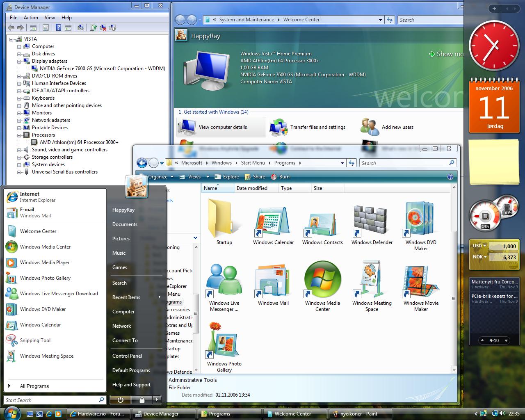This screenshot has height=420, width=525.
Task: Click the power button in Start menu
Action: click(x=120, y=399)
